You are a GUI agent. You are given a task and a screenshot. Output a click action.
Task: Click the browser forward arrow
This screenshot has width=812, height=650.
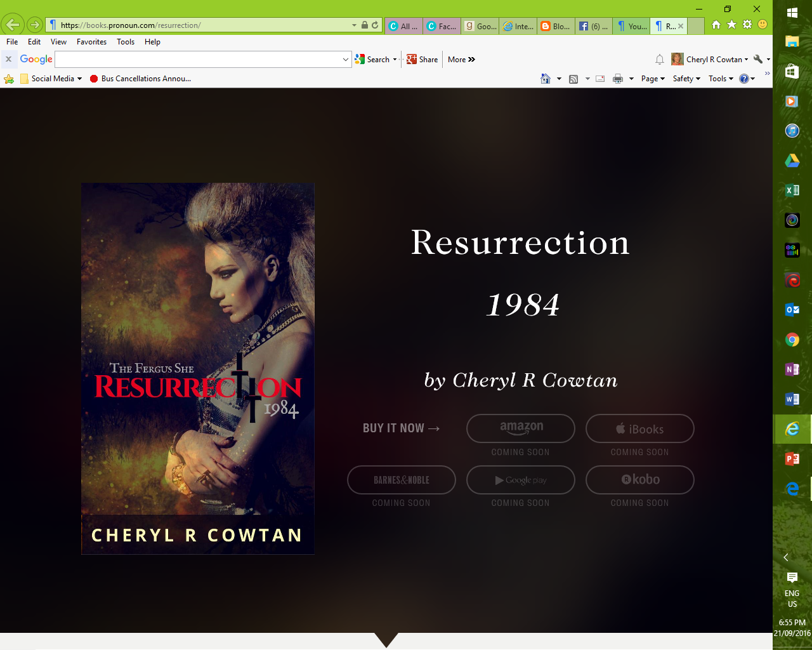click(35, 25)
